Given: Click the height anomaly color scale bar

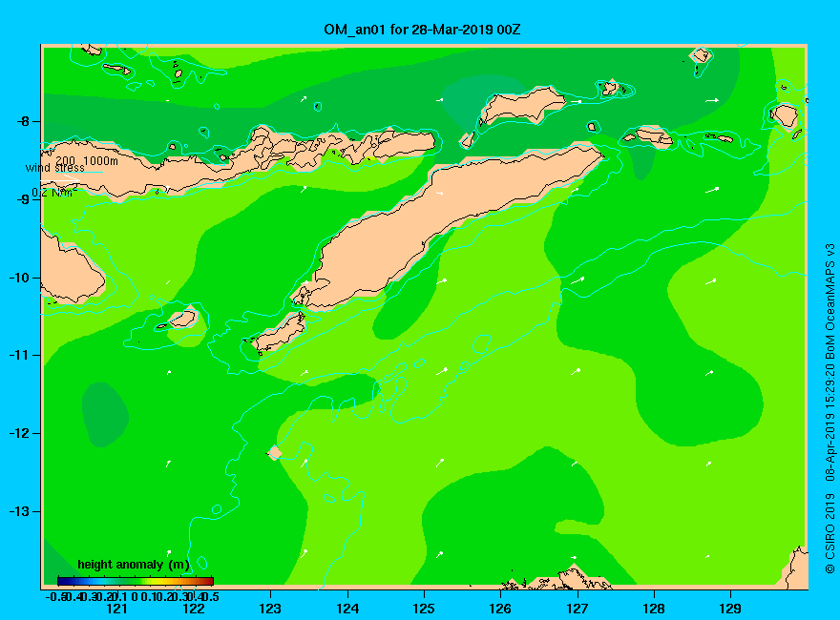Looking at the screenshot, I should pos(136,581).
